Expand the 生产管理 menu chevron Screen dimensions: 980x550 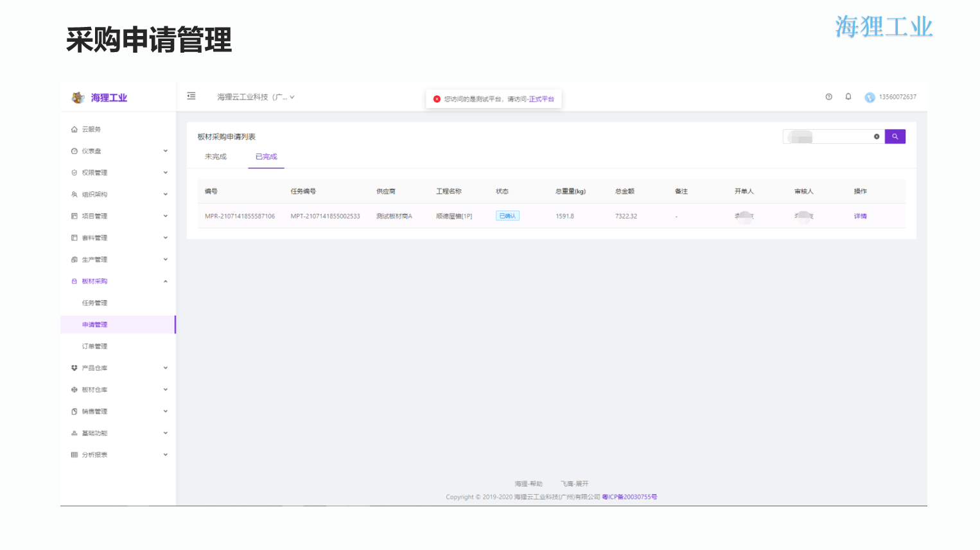tap(166, 260)
